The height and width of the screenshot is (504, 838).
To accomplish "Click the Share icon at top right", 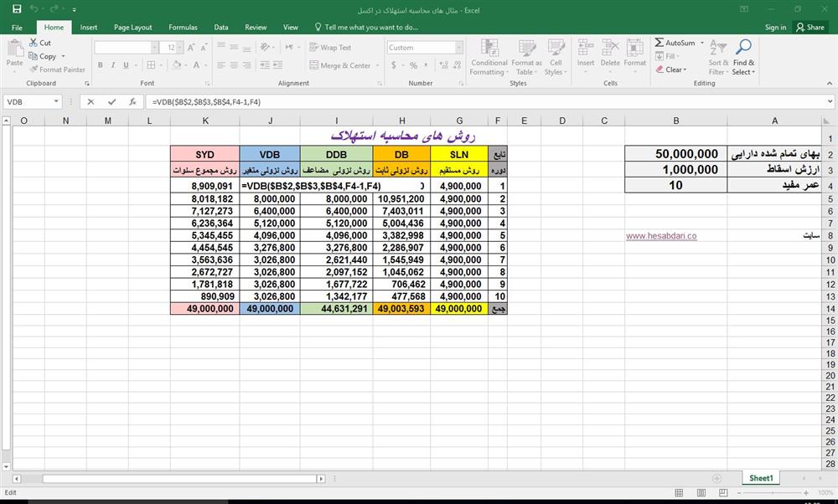I will point(810,27).
